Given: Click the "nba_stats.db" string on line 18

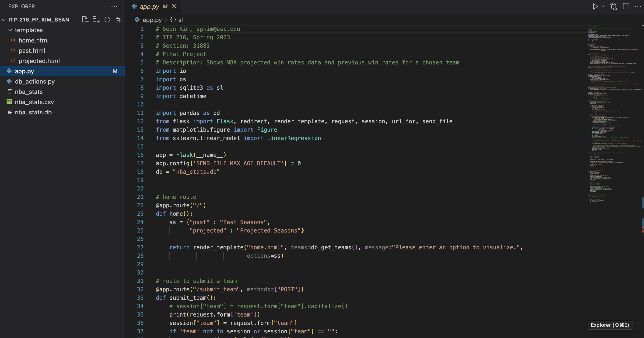Looking at the screenshot, I should pos(196,172).
